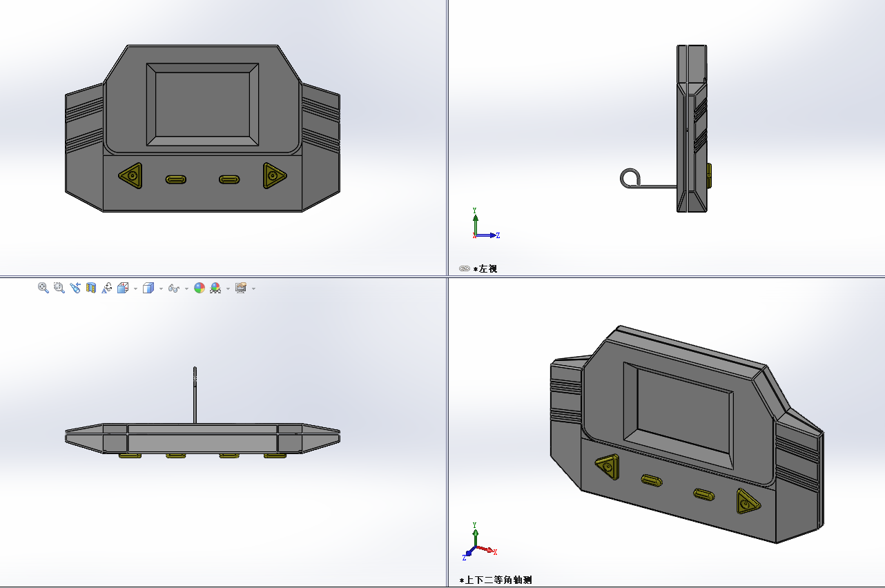Return to the Previous View
The image size is (885, 588).
pos(75,288)
